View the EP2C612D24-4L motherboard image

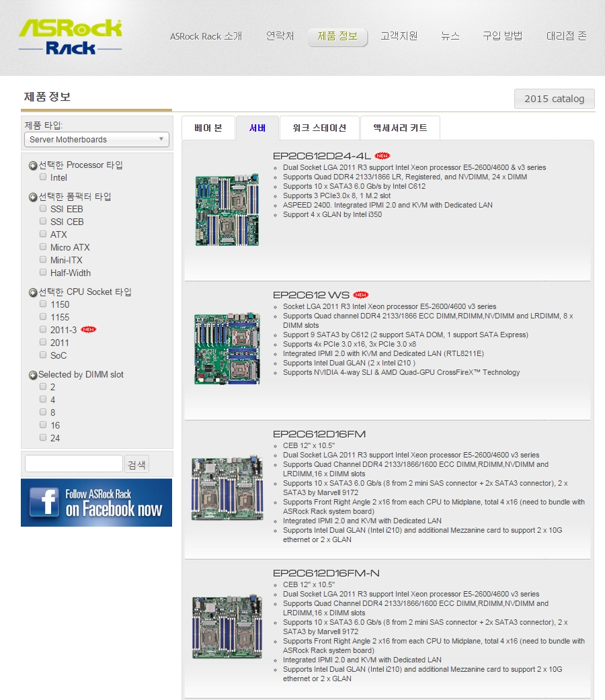click(x=227, y=210)
